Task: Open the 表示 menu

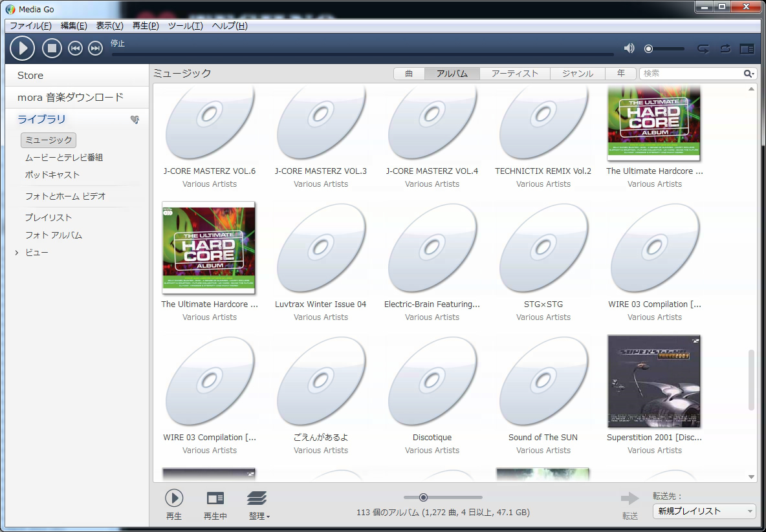Action: tap(109, 26)
